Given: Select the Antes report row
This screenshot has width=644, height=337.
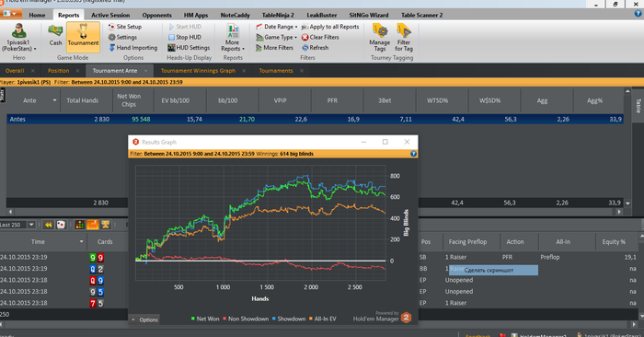Looking at the screenshot, I should (315, 119).
